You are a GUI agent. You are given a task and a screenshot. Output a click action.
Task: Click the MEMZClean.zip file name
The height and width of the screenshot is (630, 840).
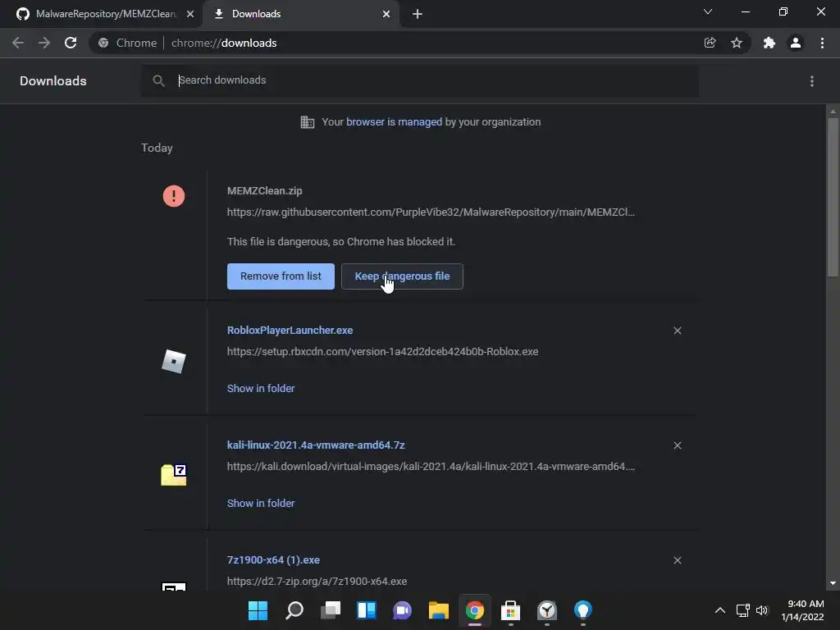point(265,191)
